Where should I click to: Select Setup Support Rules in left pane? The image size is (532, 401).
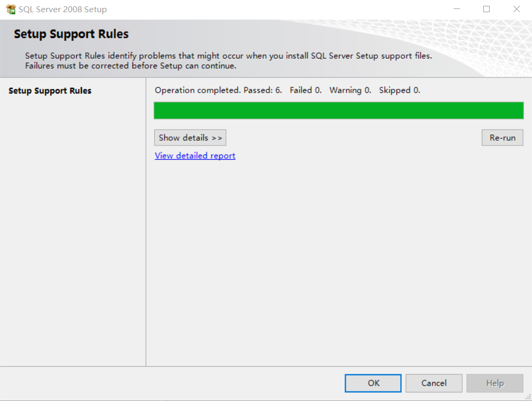(x=50, y=91)
